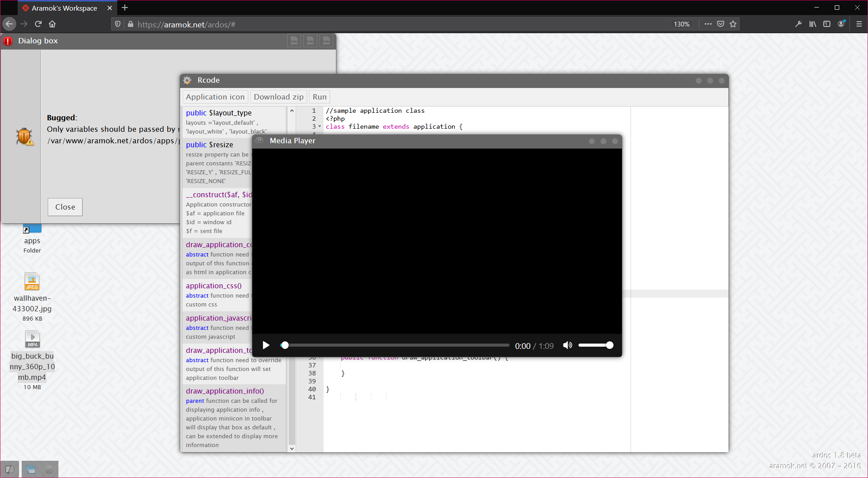
Task: Toggle the Firefox sidebar icon
Action: [x=827, y=24]
